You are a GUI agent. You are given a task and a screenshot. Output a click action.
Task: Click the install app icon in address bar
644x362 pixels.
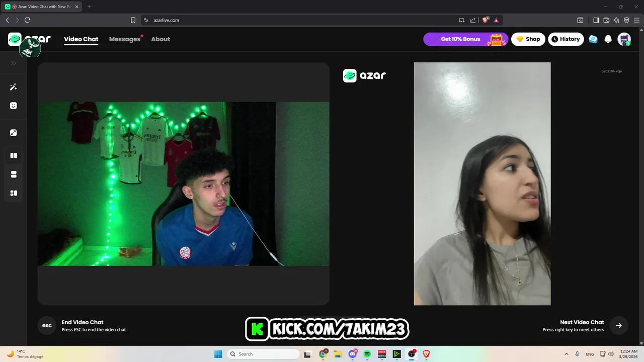[461, 20]
